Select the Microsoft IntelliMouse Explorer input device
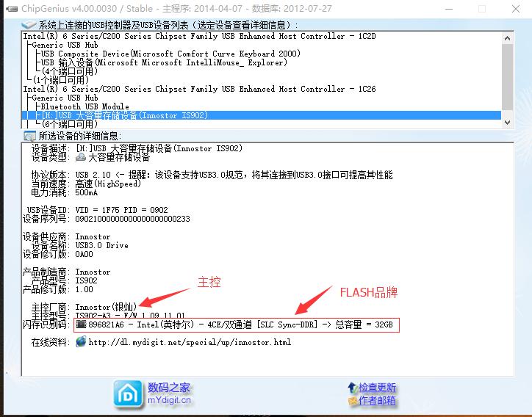 [164, 62]
